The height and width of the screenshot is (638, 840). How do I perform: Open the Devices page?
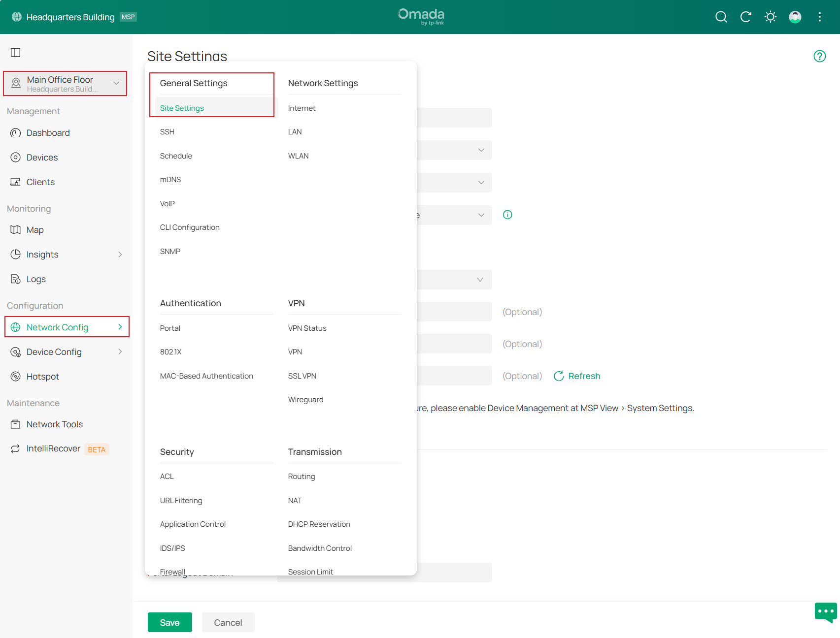tap(41, 157)
